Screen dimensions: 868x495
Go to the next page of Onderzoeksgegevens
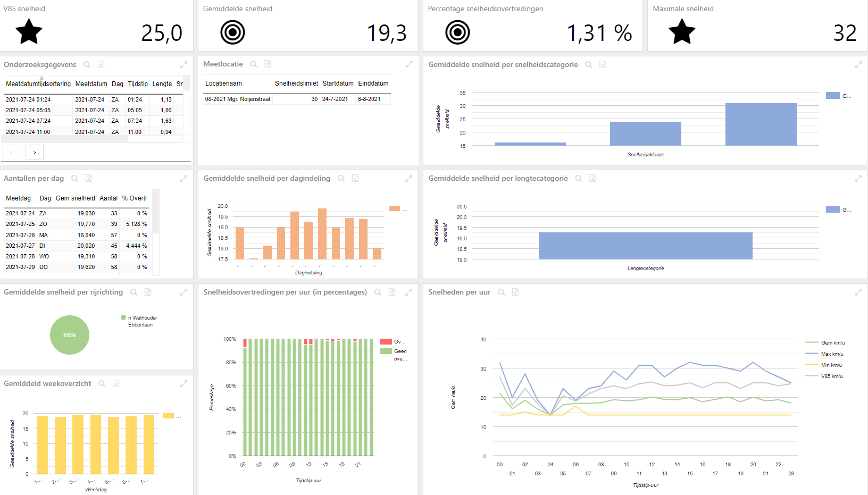pos(35,152)
